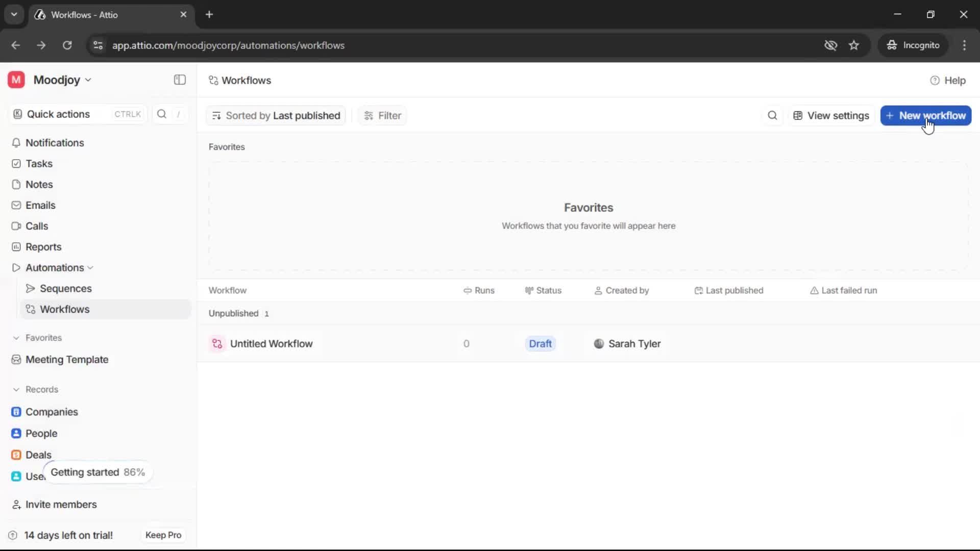The image size is (980, 551).
Task: Open the search magnifier in sidebar
Action: coord(162,114)
